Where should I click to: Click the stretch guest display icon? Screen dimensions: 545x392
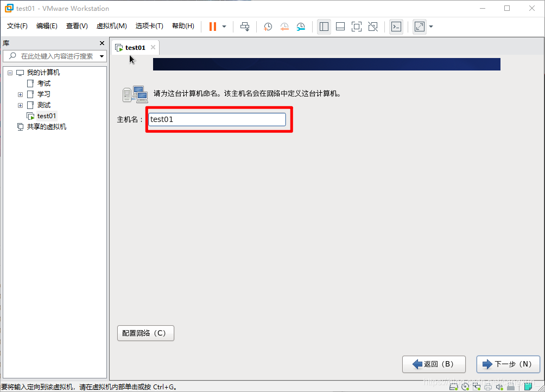[420, 27]
